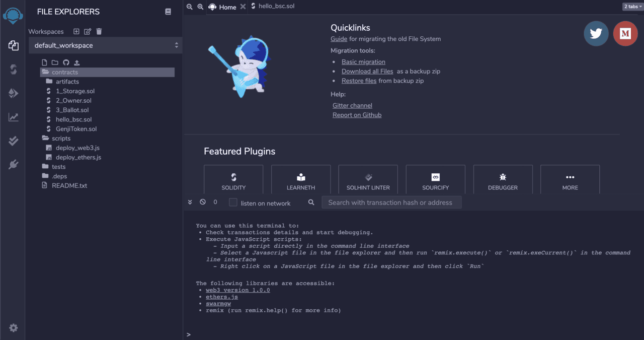644x340 pixels.
Task: Collapse the terminal with double chevron
Action: tap(190, 202)
